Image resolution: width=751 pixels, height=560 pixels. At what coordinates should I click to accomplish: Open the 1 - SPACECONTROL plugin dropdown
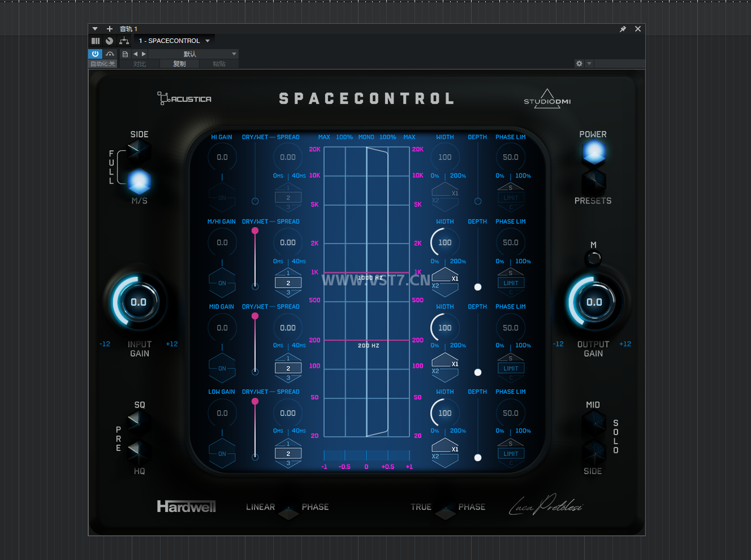click(174, 41)
